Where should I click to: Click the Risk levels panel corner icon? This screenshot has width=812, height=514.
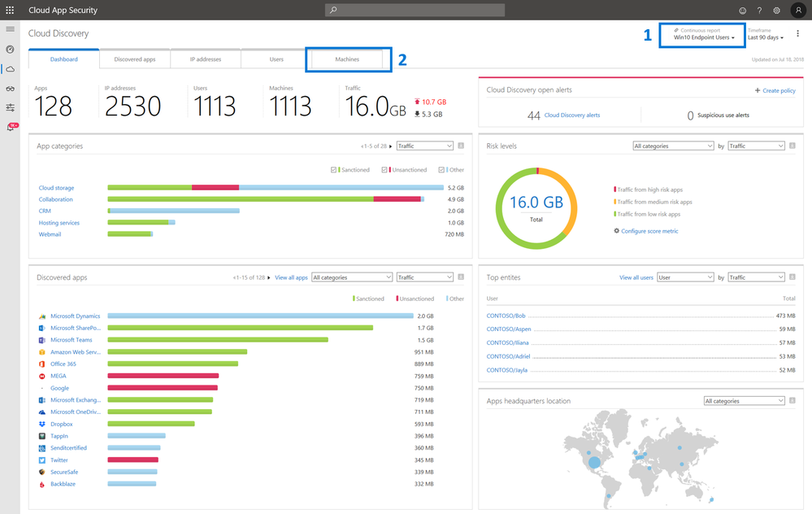click(792, 146)
